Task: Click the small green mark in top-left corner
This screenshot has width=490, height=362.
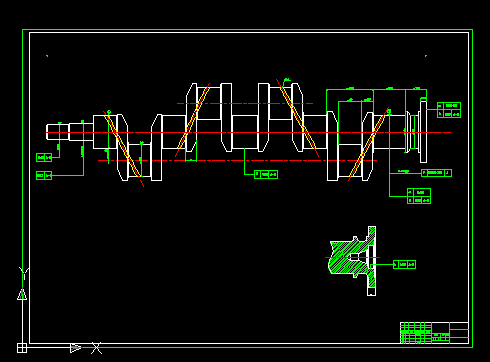Action: click(x=47, y=56)
